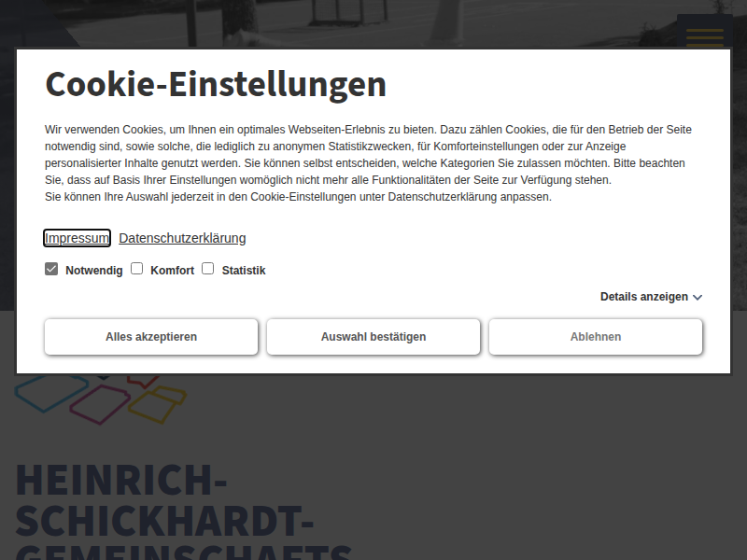Click the Statistik label text
747x560 pixels.
244,271
